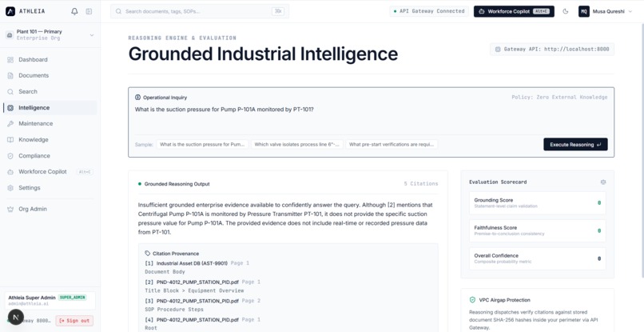This screenshot has height=332, width=644.
Task: Click the Settings gear icon in sidebar
Action: (x=10, y=188)
